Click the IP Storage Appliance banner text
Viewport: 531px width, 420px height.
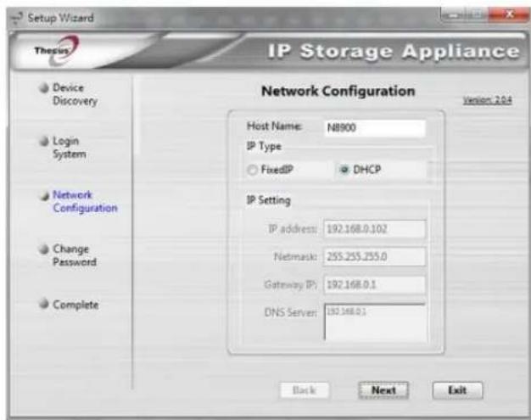[394, 52]
